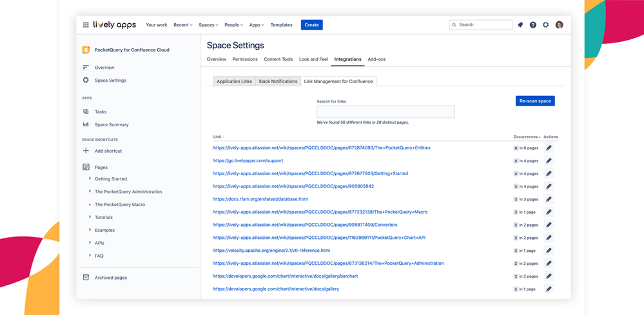Screen dimensions: 644x315
Task: Click the lively apps logo
Action: coord(114,24)
